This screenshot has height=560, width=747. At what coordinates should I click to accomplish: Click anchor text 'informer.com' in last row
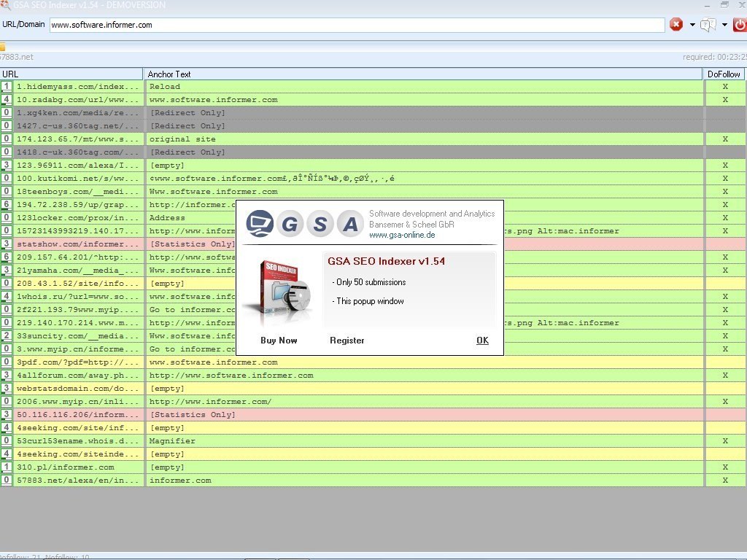tap(180, 481)
